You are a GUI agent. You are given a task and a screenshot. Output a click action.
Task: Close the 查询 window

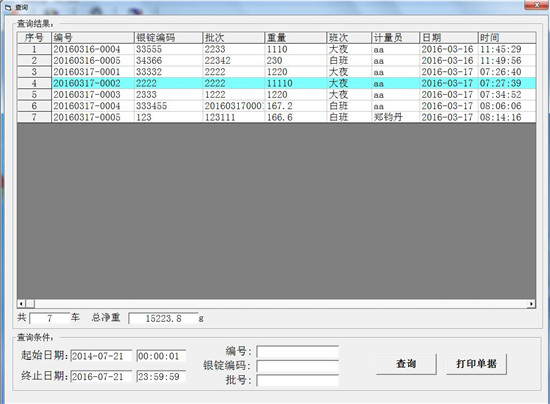click(537, 5)
